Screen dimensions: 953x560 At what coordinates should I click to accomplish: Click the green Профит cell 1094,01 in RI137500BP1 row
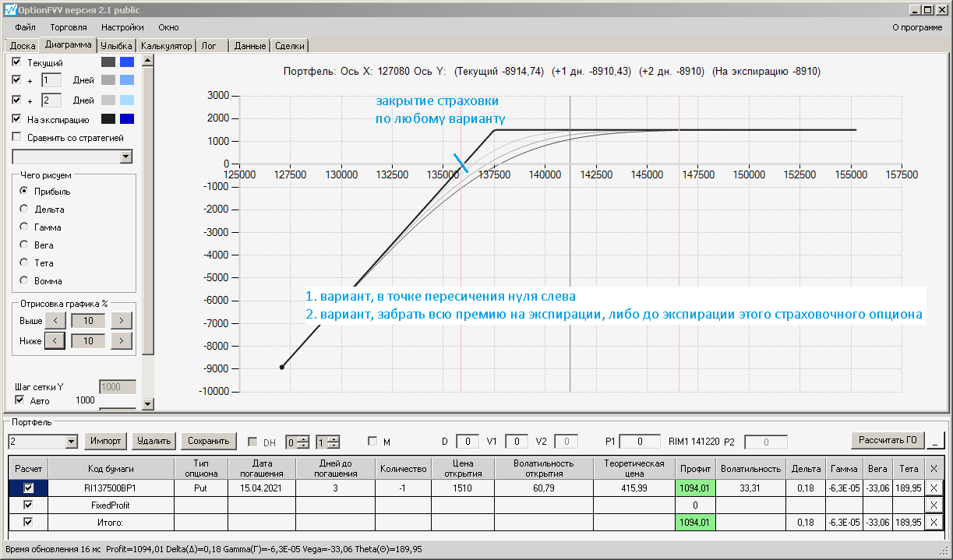click(695, 488)
